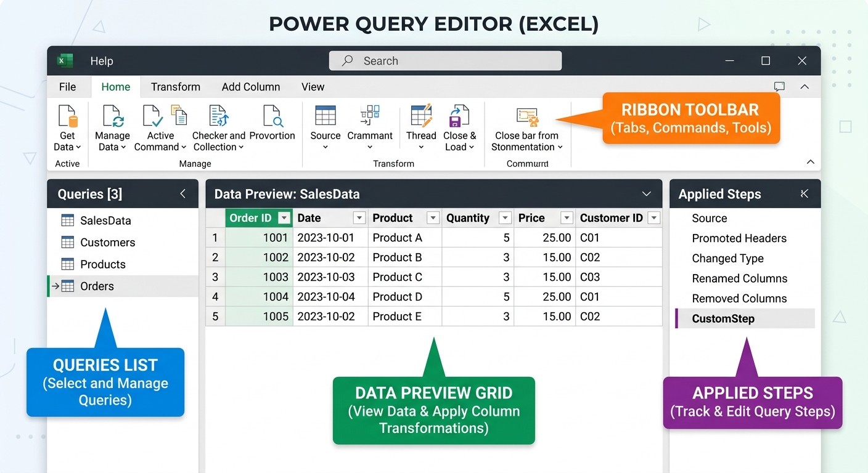The image size is (868, 473).
Task: Select the Orders query
Action: pos(123,286)
